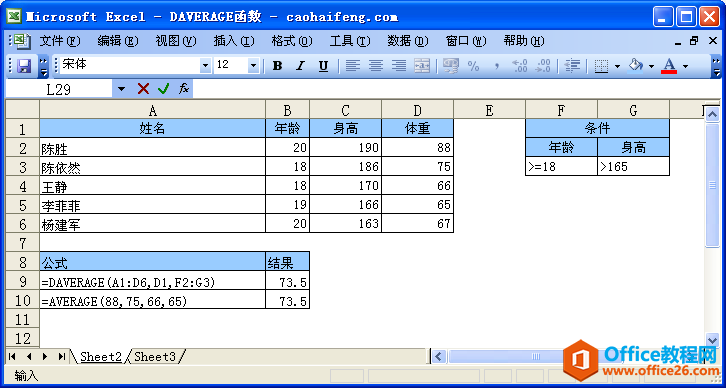Open 插入 menu

tap(234, 42)
